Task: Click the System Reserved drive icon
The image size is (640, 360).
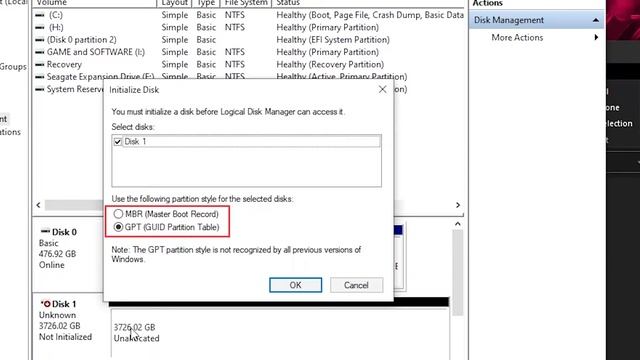Action: 40,89
